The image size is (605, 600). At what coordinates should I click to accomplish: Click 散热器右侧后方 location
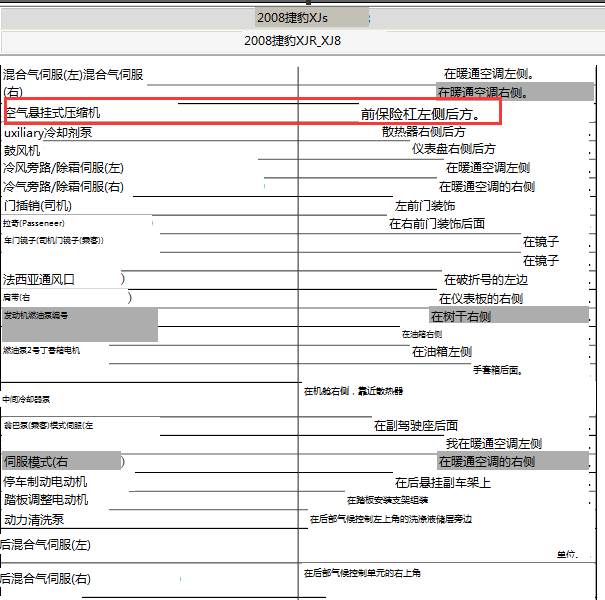[424, 132]
